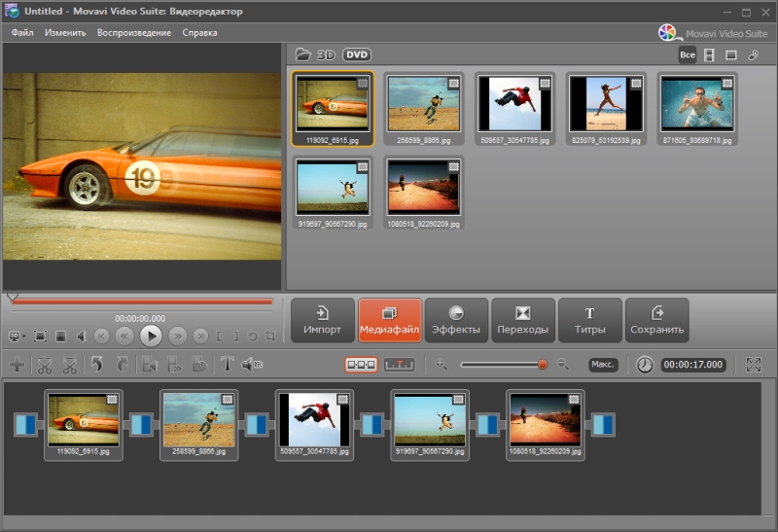Click the clock duration icon
The height and width of the screenshot is (532, 778).
(645, 365)
